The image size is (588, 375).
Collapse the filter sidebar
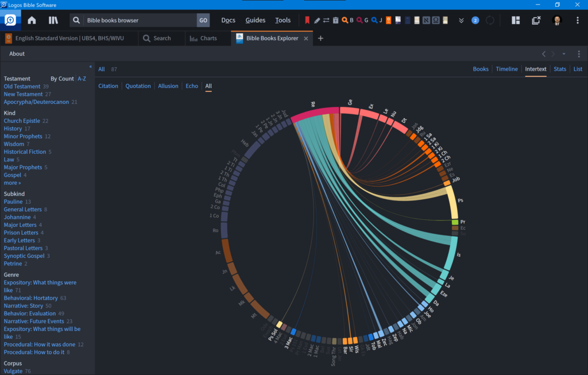[x=90, y=67]
